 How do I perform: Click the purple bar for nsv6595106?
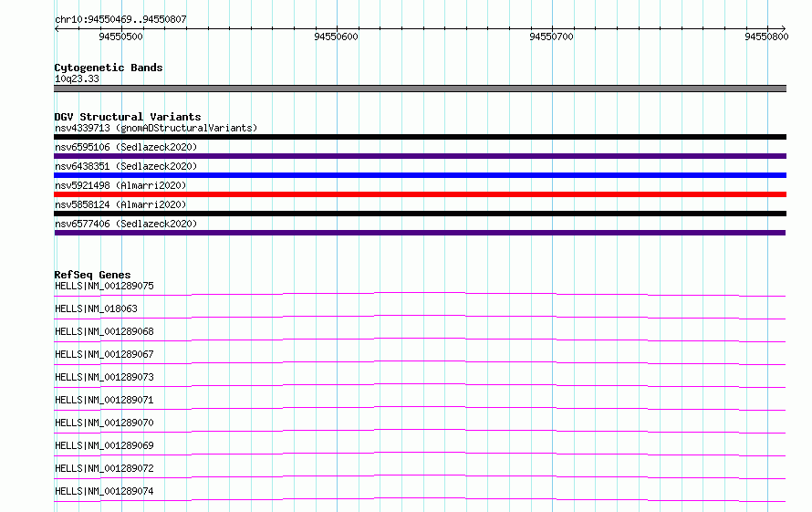pyautogui.click(x=420, y=156)
